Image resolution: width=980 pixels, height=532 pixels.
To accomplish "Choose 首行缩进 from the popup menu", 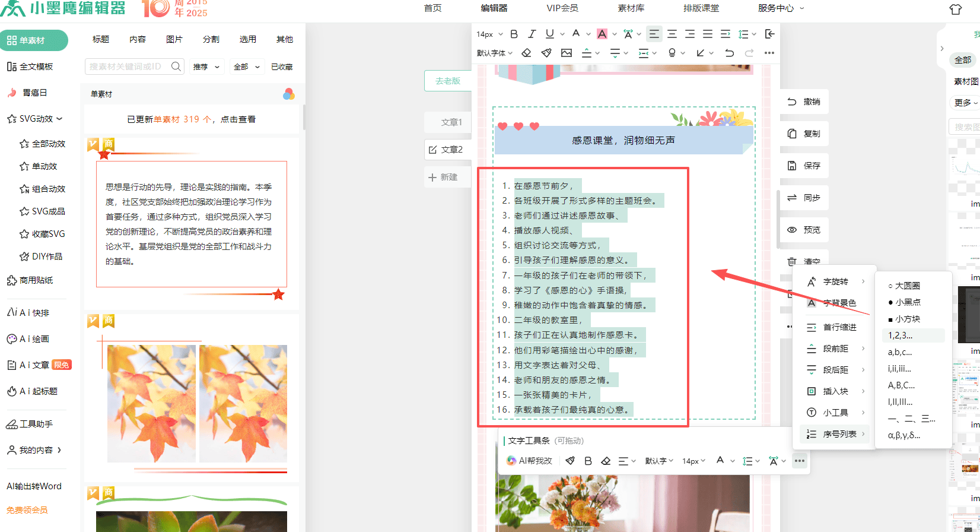I will pos(839,327).
